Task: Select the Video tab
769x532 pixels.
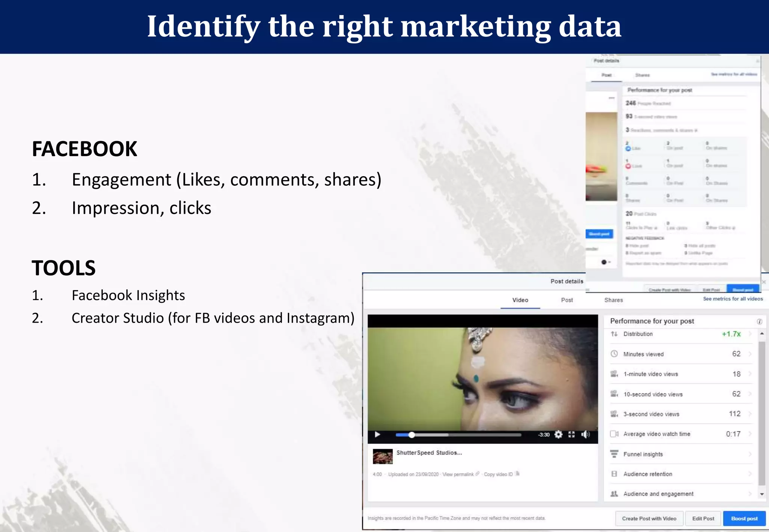Action: pyautogui.click(x=520, y=300)
